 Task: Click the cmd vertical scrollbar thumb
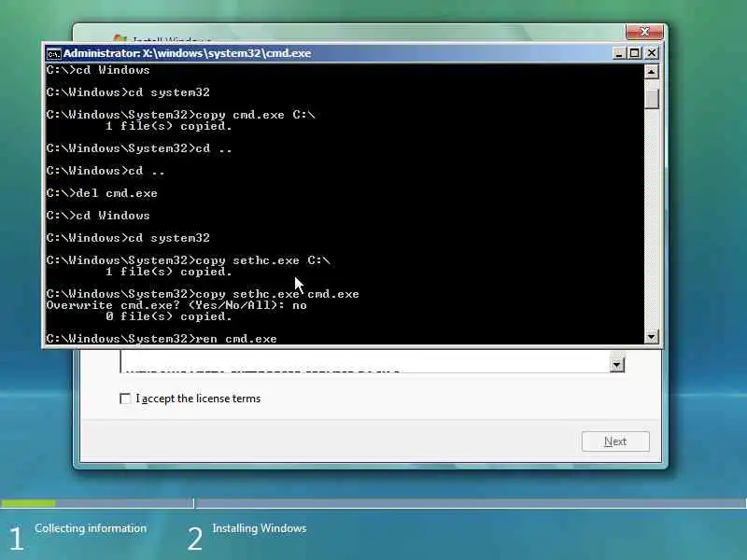click(x=651, y=99)
